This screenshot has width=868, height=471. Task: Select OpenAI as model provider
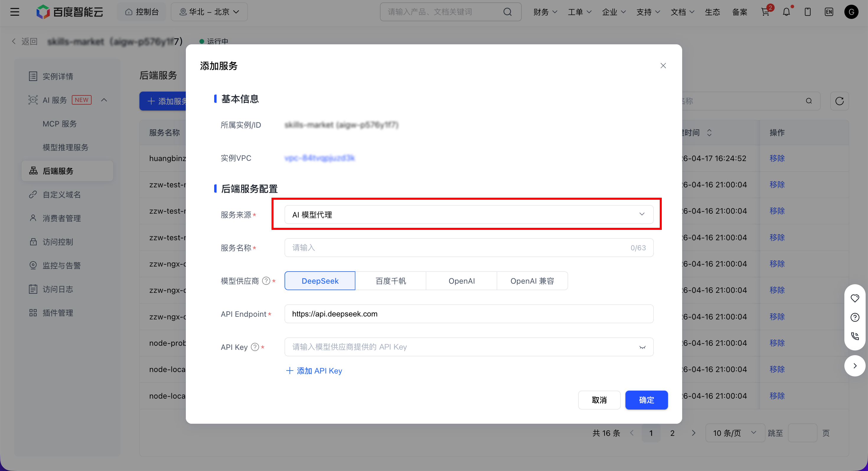[461, 281]
